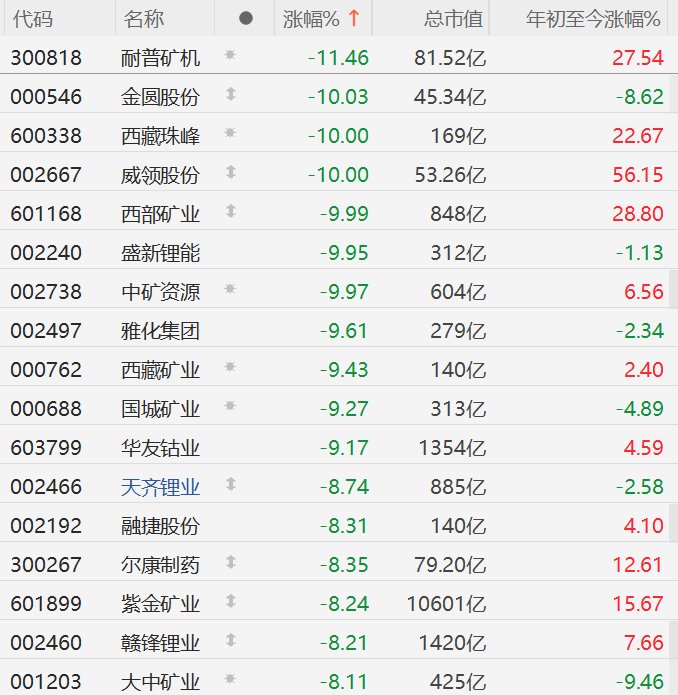
Task: Click the -8.35 change value
Action: pyautogui.click(x=344, y=565)
